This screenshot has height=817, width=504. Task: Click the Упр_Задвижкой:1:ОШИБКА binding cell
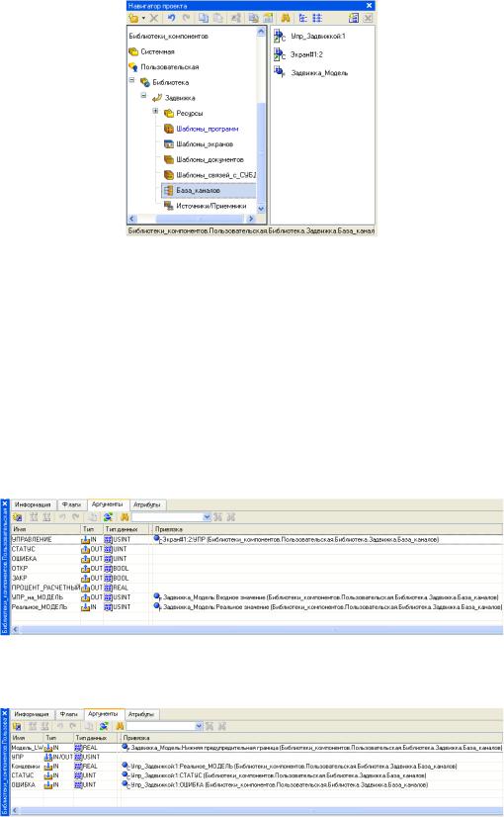(311, 784)
